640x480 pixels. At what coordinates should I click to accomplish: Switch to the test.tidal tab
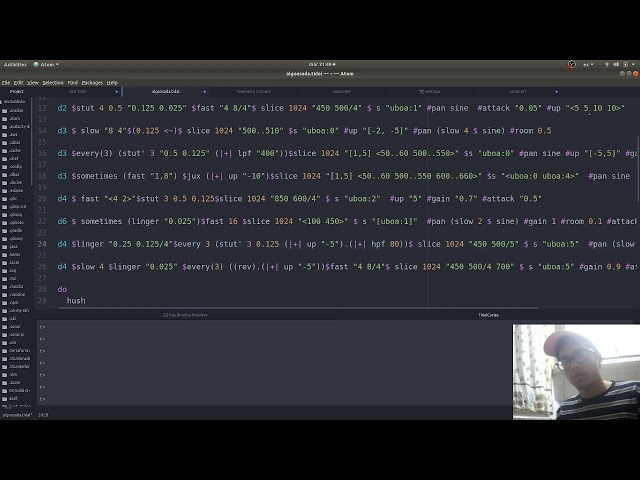click(78, 91)
